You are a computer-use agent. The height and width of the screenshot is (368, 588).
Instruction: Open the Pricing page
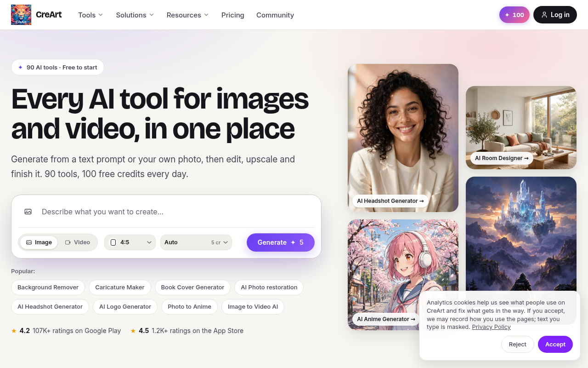pos(233,15)
